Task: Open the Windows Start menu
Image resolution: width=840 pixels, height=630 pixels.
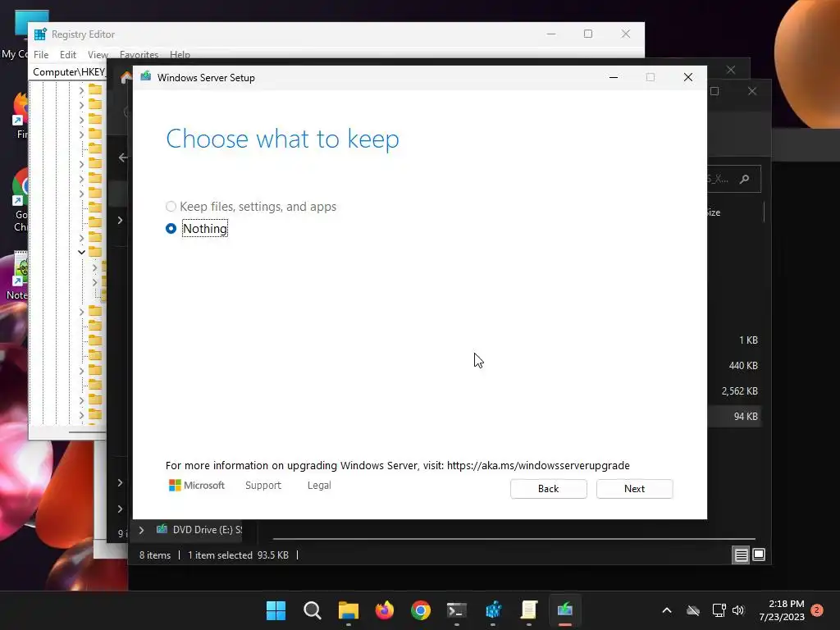Action: [276, 610]
